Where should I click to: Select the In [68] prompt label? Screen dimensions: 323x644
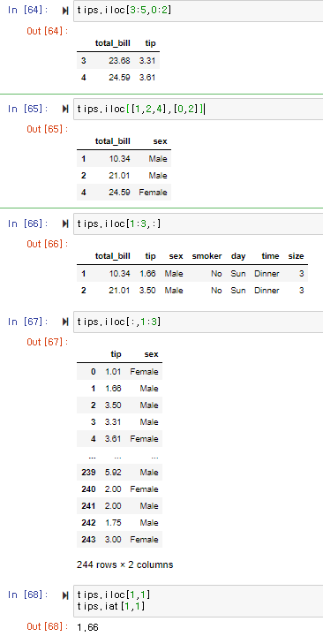[27, 595]
